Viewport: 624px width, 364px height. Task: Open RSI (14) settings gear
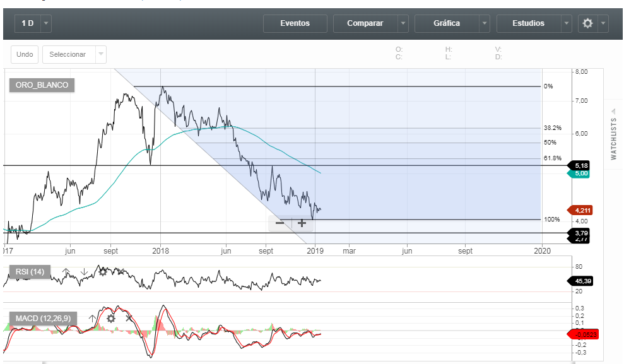[x=103, y=272]
